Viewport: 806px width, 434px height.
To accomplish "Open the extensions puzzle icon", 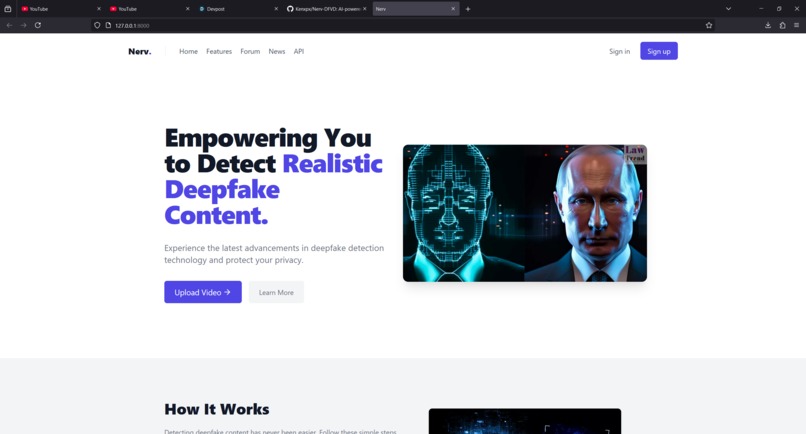I will pos(782,25).
